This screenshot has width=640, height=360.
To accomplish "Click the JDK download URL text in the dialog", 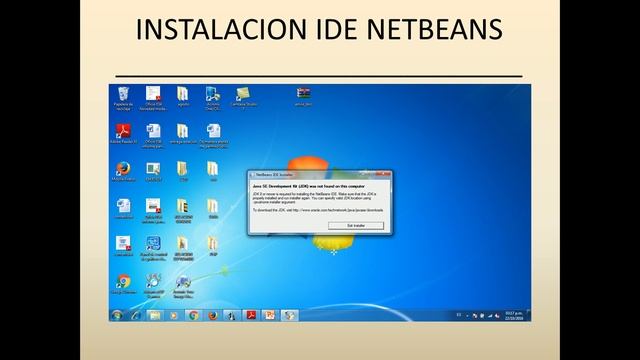I will (338, 210).
